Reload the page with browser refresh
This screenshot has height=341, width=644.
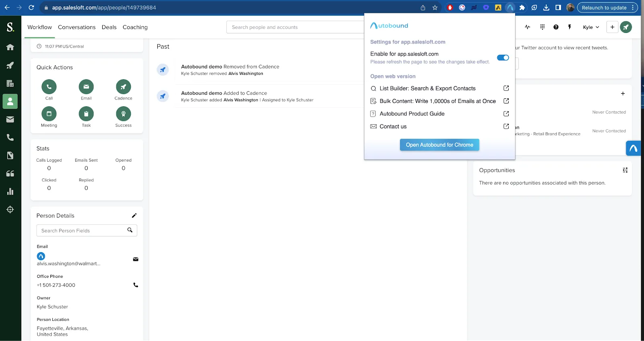pyautogui.click(x=31, y=8)
